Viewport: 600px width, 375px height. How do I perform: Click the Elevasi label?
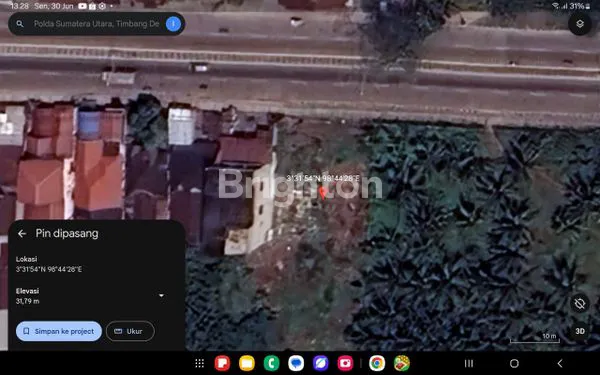[27, 291]
